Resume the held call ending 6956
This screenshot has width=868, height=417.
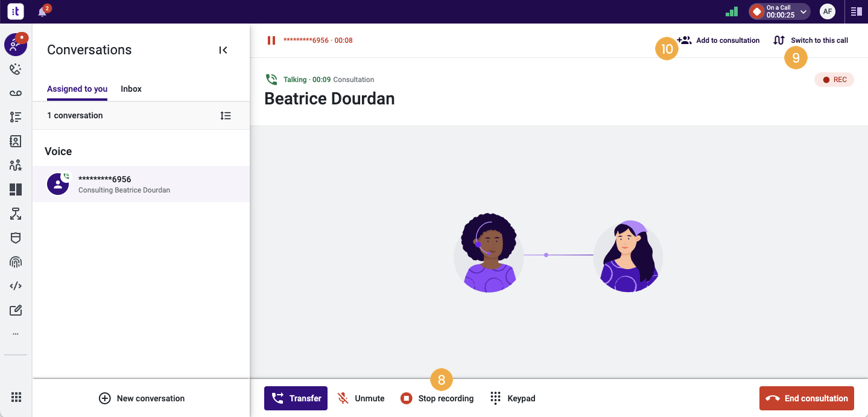pyautogui.click(x=271, y=40)
